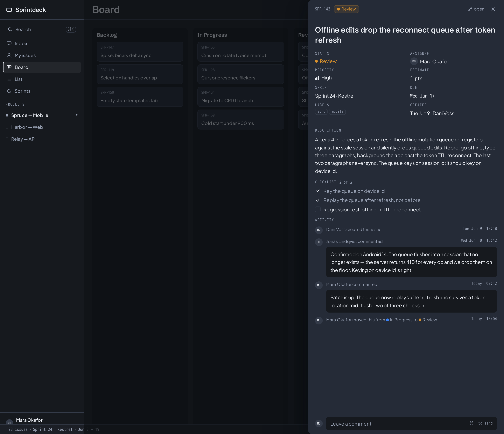Open the Inbox icon in sidebar
Image resolution: width=504 pixels, height=434 pixels.
[x=9, y=43]
